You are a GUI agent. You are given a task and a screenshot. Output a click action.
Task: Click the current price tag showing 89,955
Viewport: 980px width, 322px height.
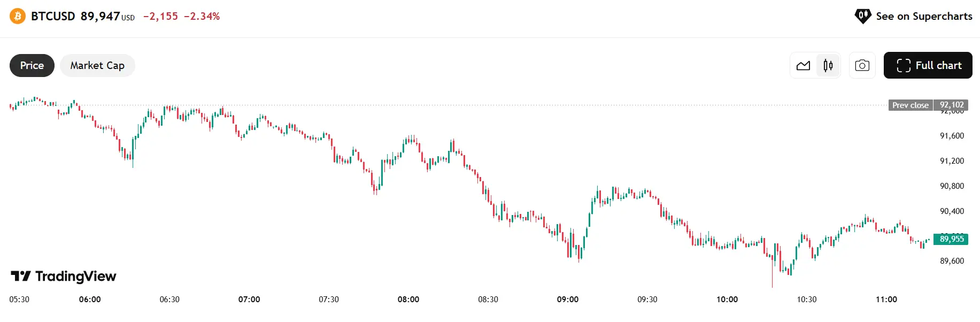point(951,239)
